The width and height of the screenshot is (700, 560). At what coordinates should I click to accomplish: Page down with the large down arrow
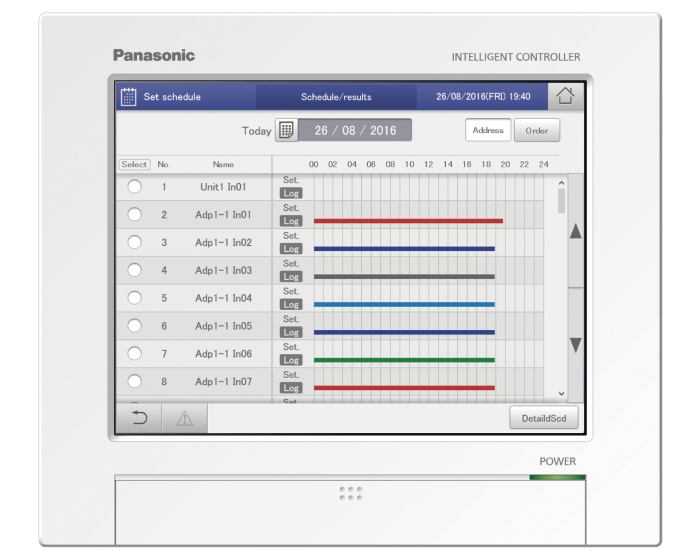coord(575,344)
